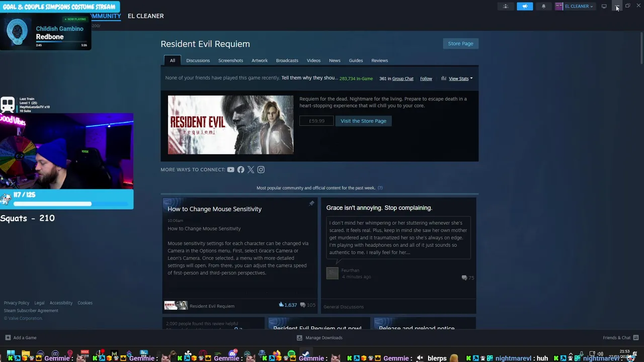Open the Instagram social icon
Screen dimensions: 644x362
[261, 169]
